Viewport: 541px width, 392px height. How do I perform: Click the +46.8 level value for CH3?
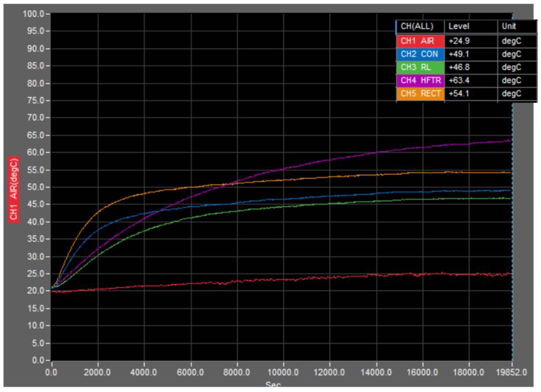(x=459, y=67)
